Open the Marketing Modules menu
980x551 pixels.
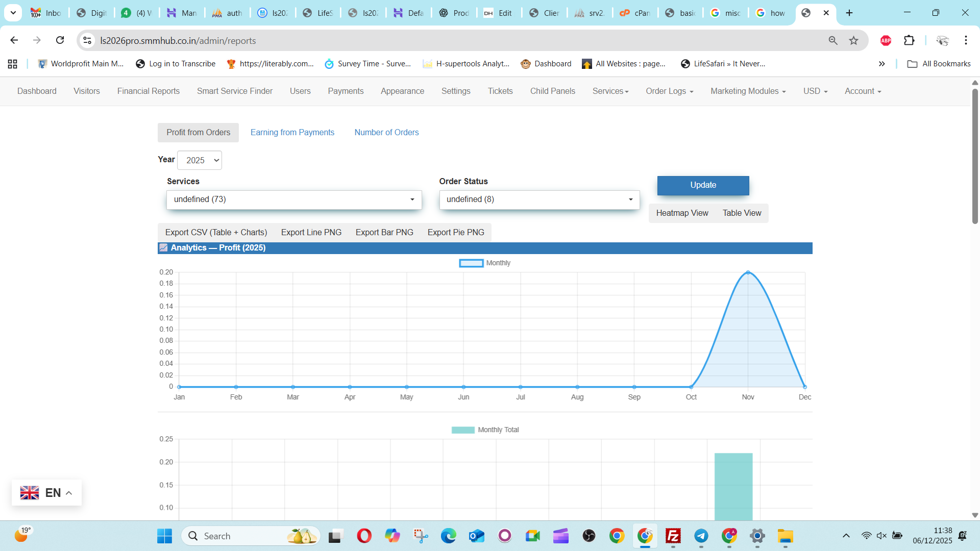click(x=748, y=91)
